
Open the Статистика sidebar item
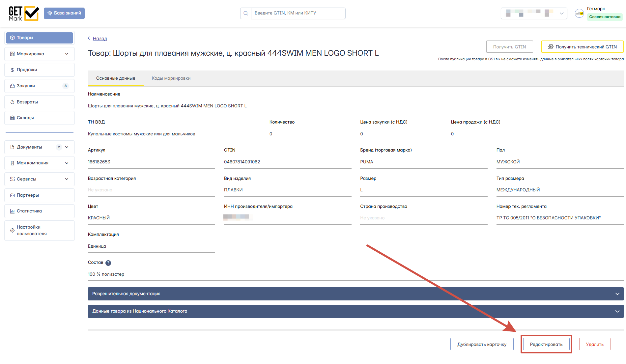click(40, 211)
